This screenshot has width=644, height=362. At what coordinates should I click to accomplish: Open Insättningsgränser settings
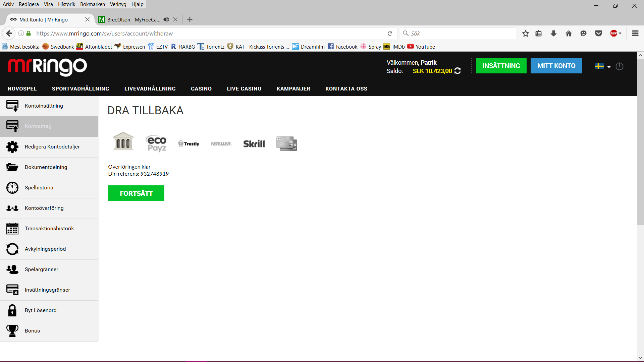tap(49, 290)
